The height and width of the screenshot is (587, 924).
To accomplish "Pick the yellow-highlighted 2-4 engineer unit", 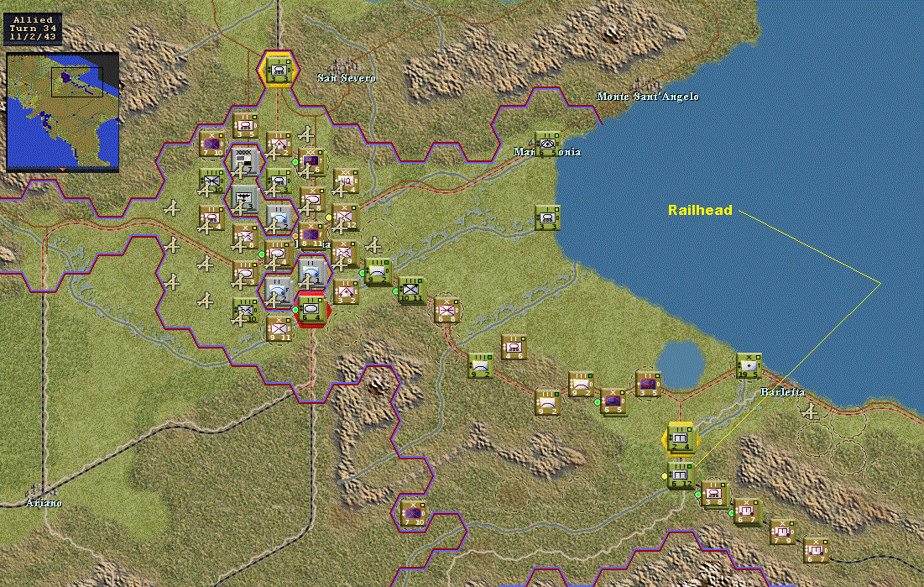I will coord(681,438).
